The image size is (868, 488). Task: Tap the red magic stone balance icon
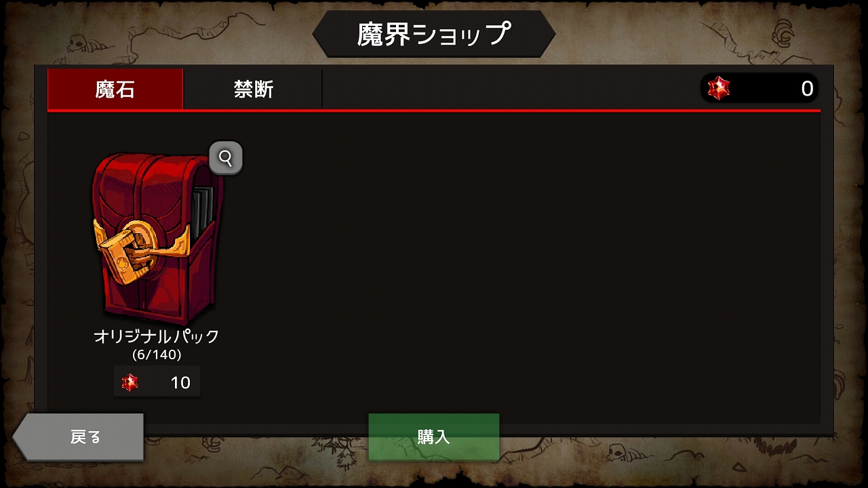pyautogui.click(x=718, y=88)
